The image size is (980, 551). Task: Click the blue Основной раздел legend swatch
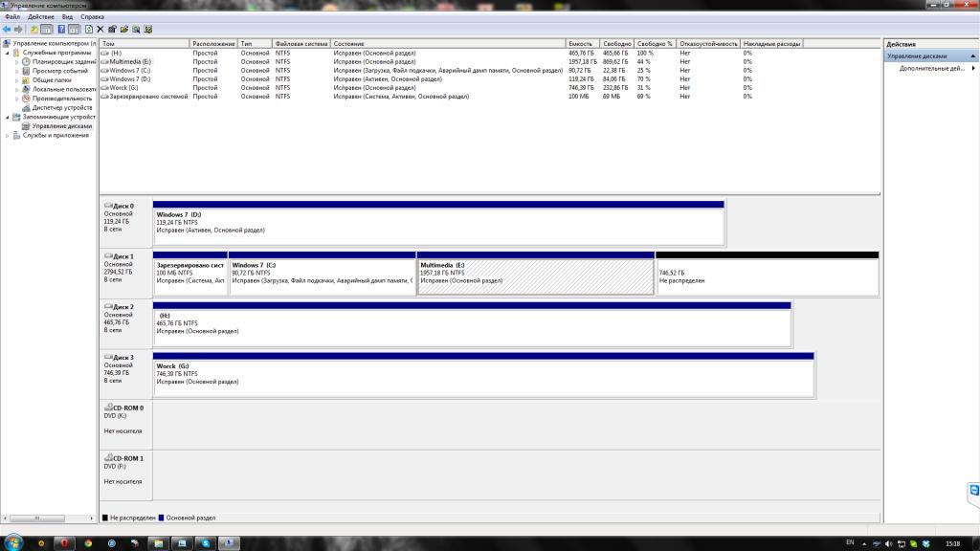pyautogui.click(x=161, y=518)
